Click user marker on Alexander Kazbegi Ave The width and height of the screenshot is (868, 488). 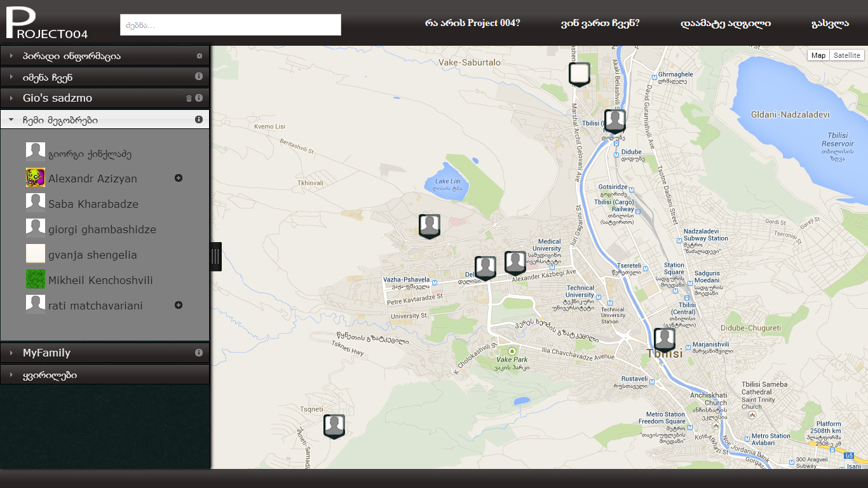515,263
